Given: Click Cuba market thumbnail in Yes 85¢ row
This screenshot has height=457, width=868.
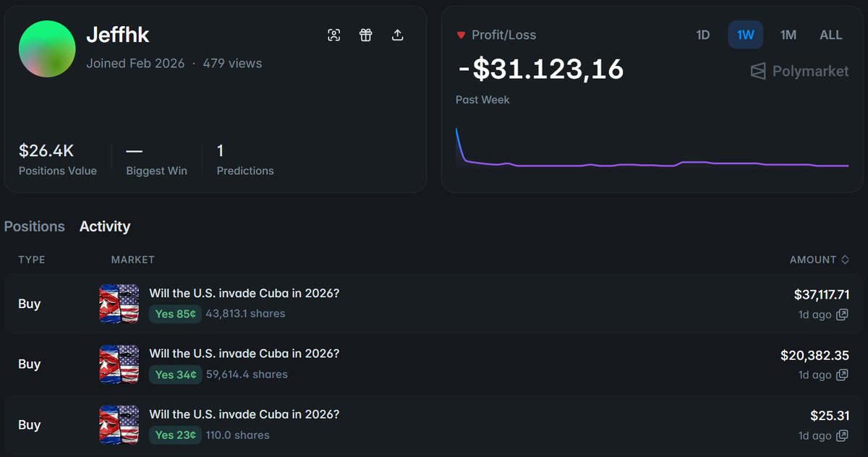Looking at the screenshot, I should 119,304.
